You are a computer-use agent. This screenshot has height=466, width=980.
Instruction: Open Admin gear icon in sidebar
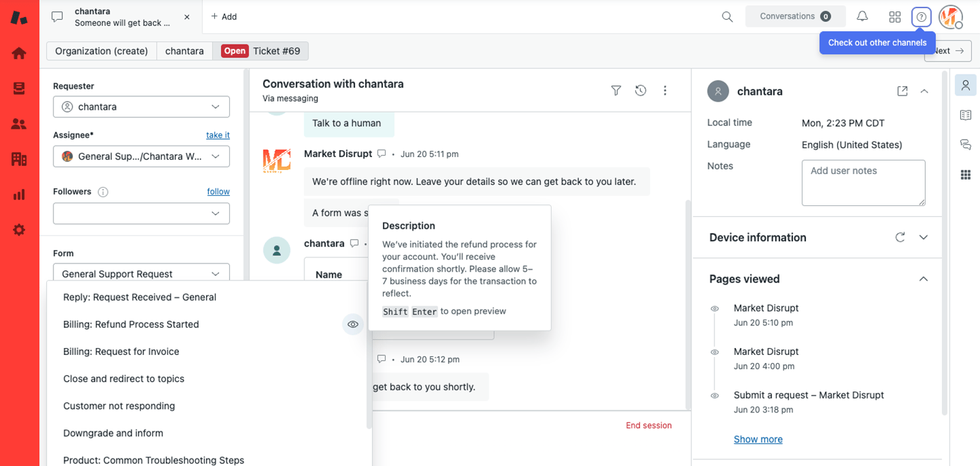pos(19,230)
